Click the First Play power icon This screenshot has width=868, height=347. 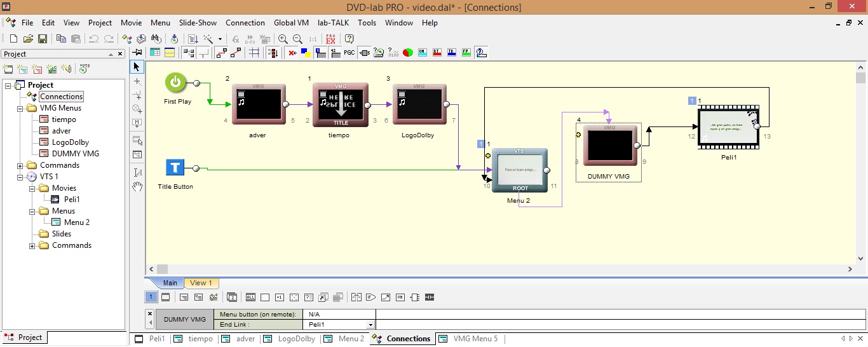point(176,83)
